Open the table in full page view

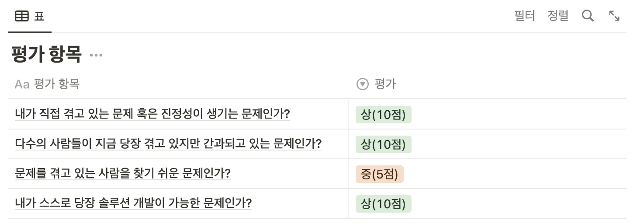pos(614,16)
